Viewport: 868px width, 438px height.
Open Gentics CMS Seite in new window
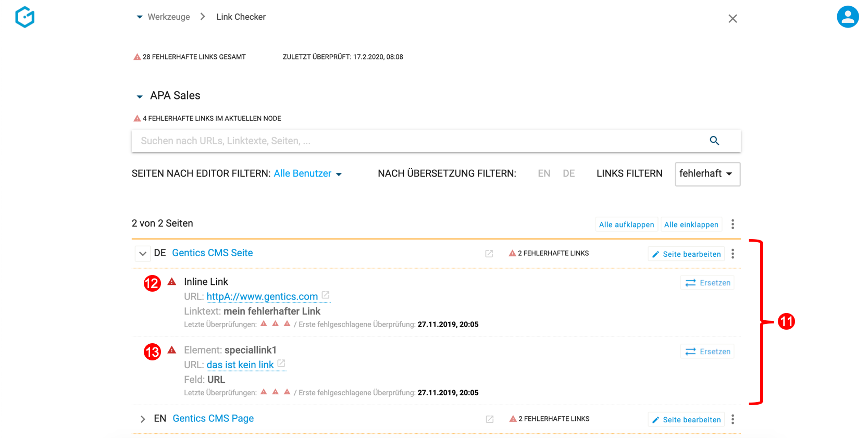pyautogui.click(x=489, y=254)
